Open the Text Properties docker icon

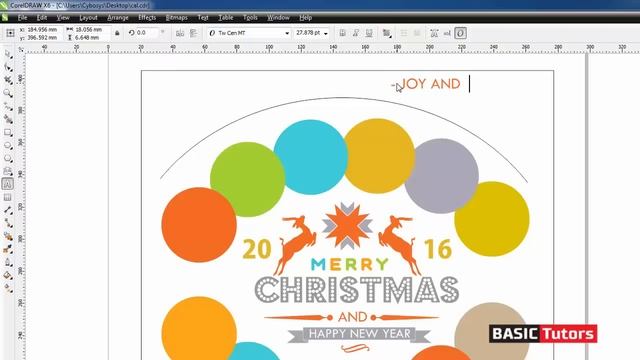[434, 33]
